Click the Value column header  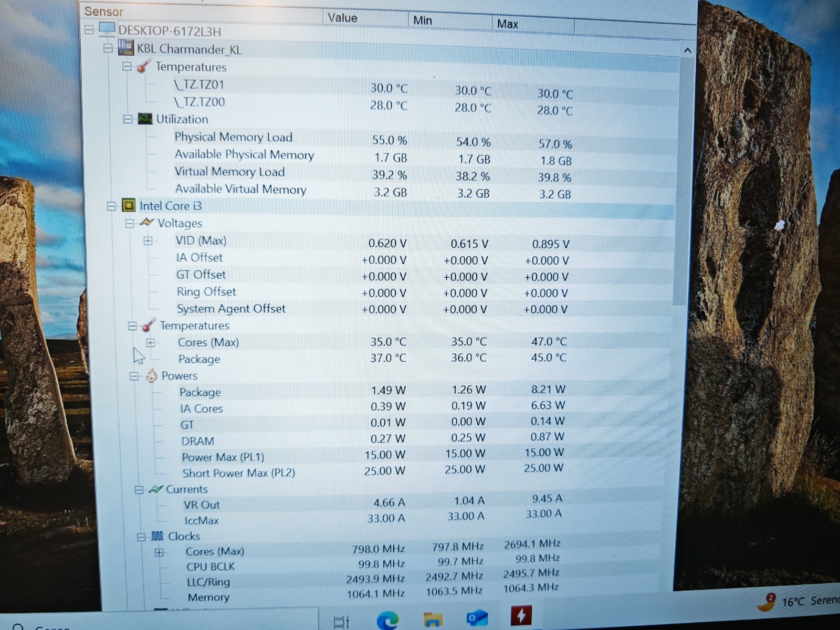coord(342,18)
